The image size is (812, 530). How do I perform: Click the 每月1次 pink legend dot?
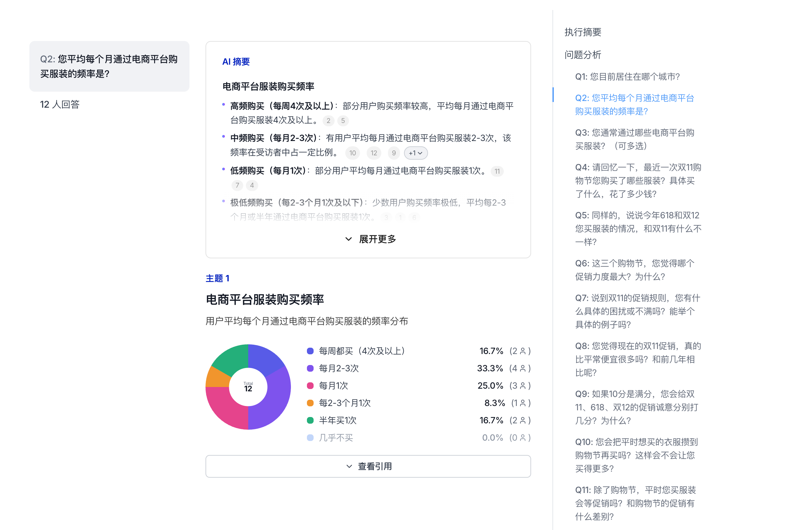310,386
